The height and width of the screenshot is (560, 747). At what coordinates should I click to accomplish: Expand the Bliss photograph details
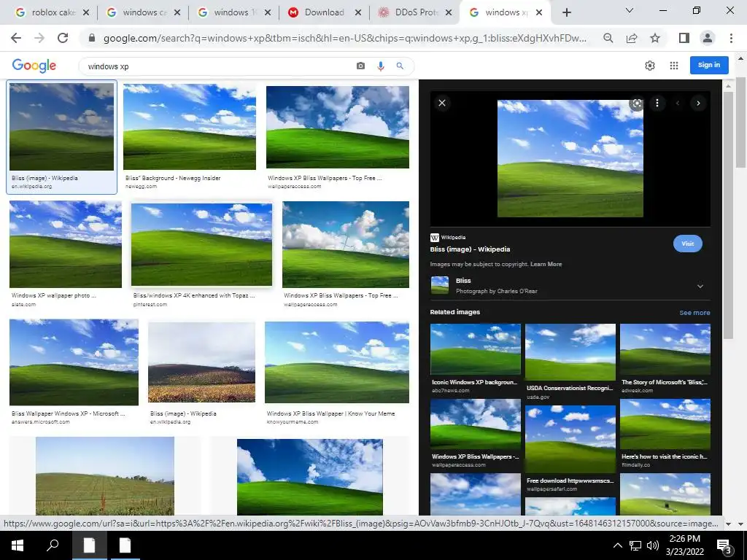click(700, 286)
